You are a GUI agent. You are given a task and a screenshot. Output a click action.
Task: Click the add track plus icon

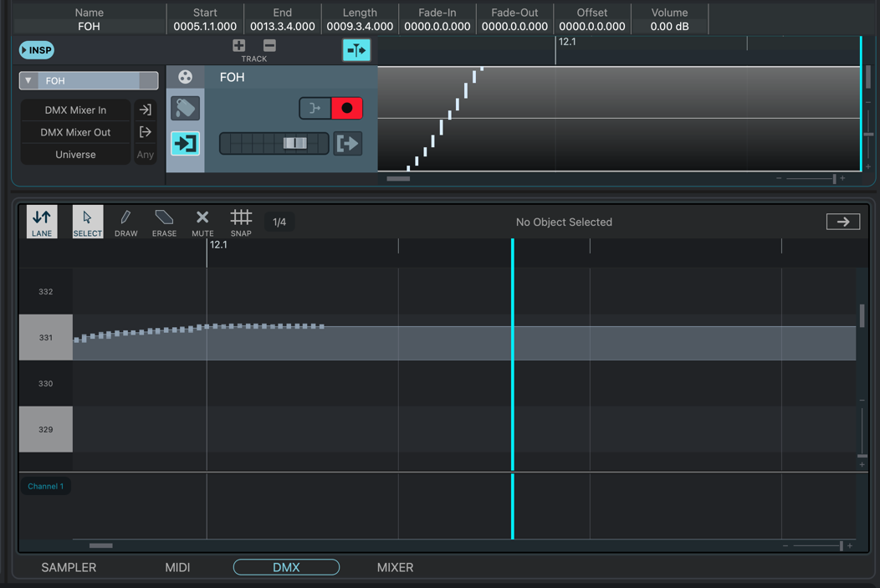point(239,46)
